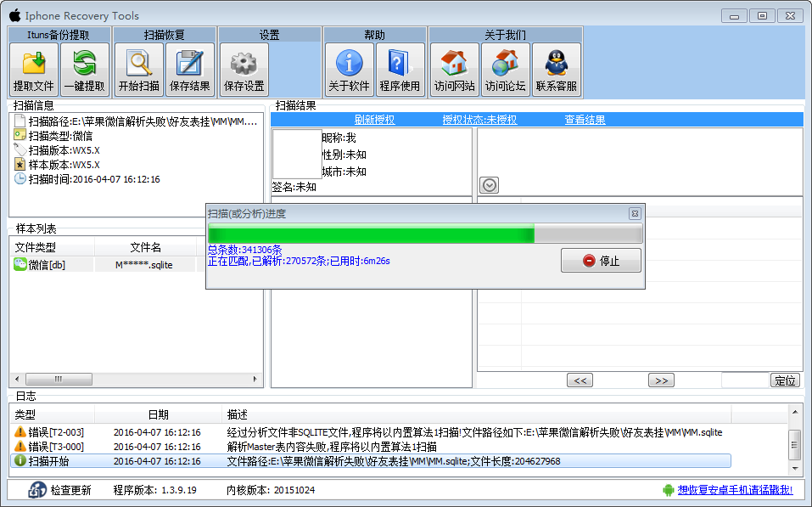Viewport: 812px width, 507px height.
Task: Minimize the Iphone Recovery Tools window
Action: point(734,16)
